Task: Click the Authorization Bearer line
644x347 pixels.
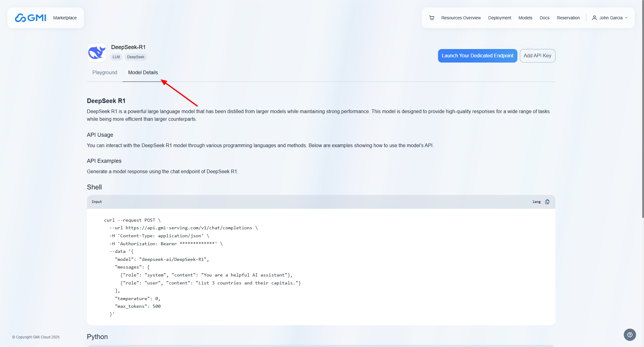Action: click(x=166, y=244)
